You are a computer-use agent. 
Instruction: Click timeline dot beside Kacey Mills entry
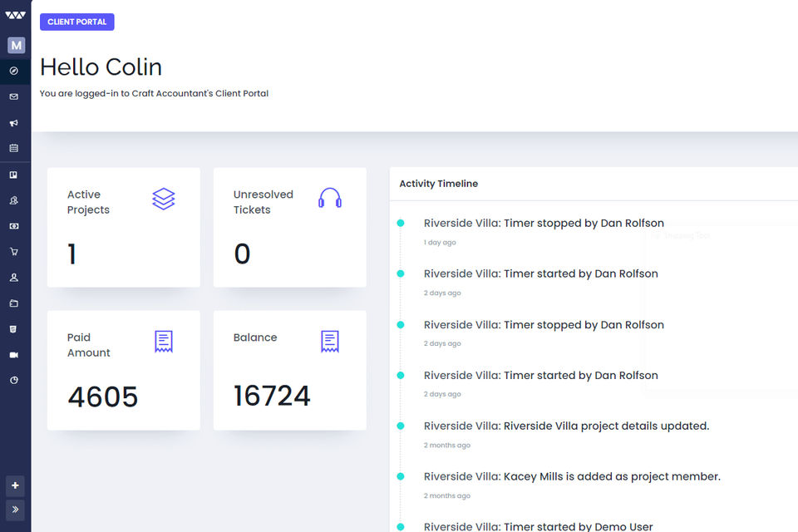(401, 476)
